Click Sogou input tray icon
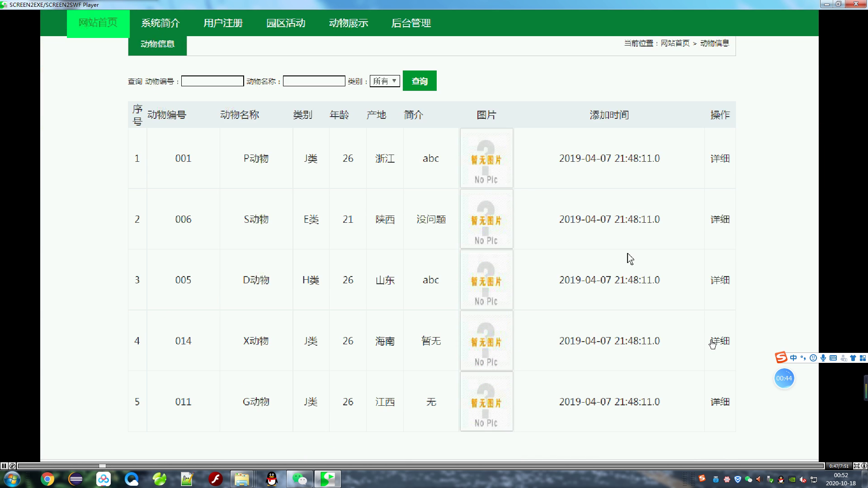 point(702,479)
